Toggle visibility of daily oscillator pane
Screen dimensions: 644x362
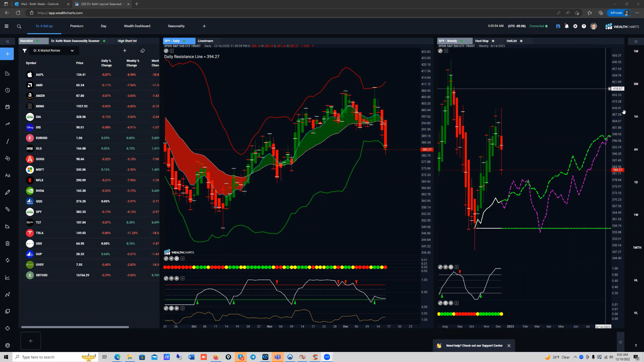[x=166, y=278]
